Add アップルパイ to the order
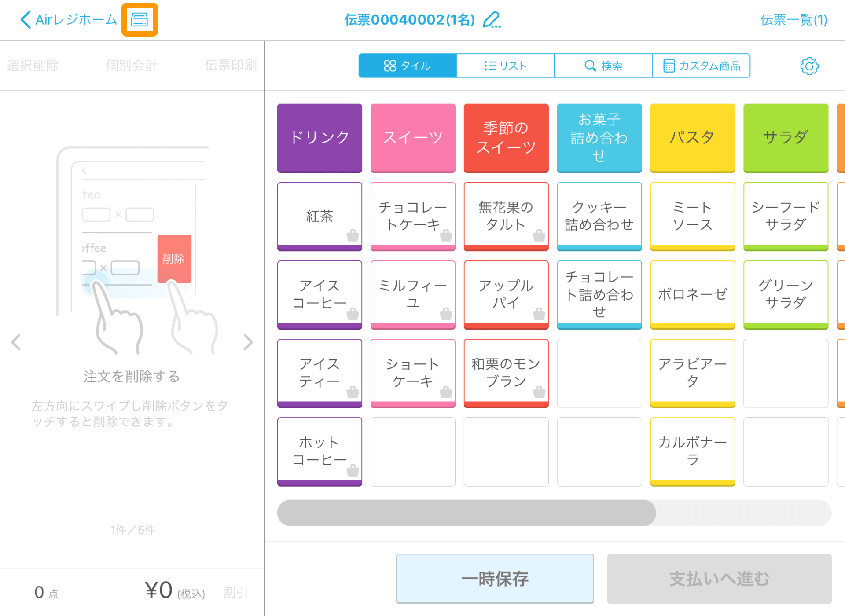Image resolution: width=845 pixels, height=616 pixels. tap(506, 295)
